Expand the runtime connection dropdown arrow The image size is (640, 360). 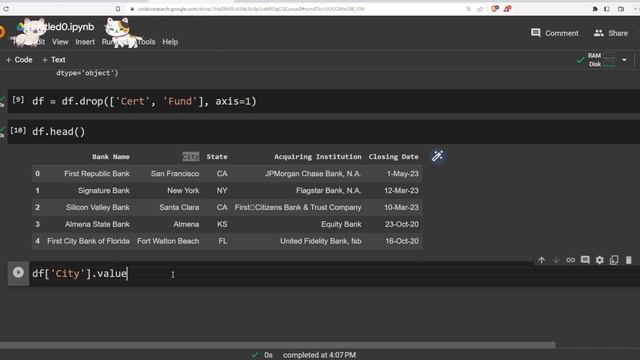624,60
